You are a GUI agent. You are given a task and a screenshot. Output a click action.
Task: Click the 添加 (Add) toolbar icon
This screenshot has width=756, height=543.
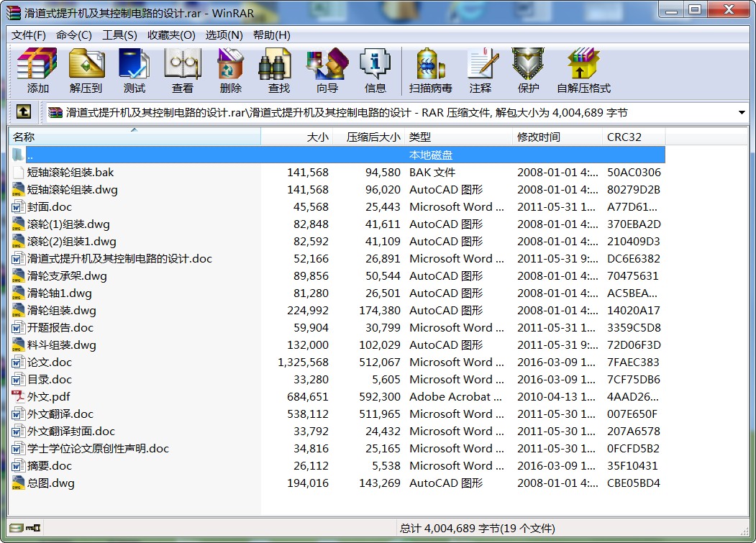pyautogui.click(x=37, y=70)
